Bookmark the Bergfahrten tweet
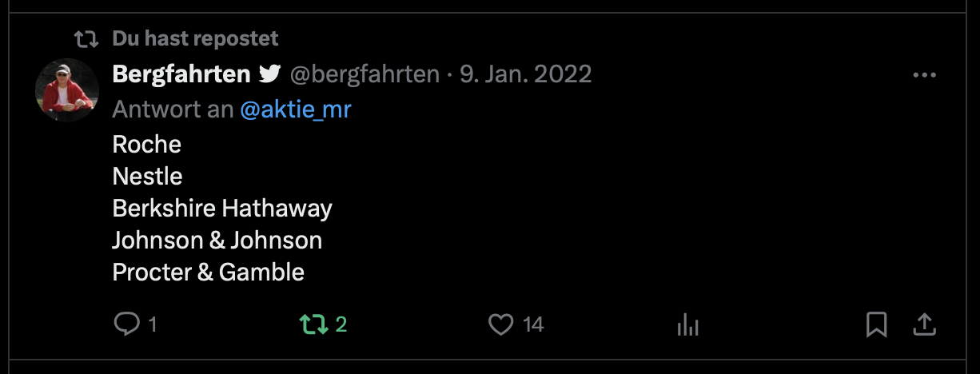The height and width of the screenshot is (374, 980). [876, 324]
